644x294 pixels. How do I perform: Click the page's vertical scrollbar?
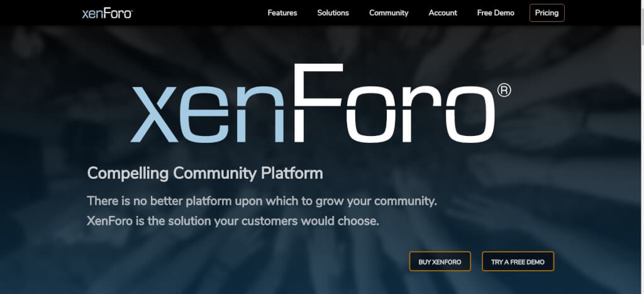[642, 147]
